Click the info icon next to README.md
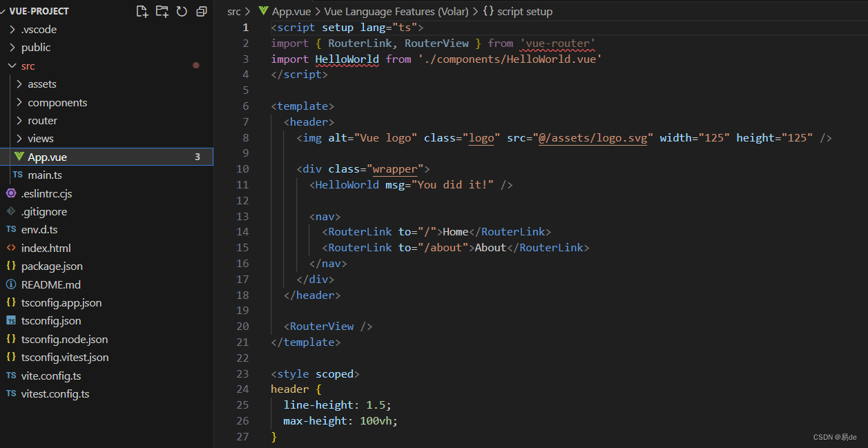This screenshot has height=448, width=868. (11, 284)
